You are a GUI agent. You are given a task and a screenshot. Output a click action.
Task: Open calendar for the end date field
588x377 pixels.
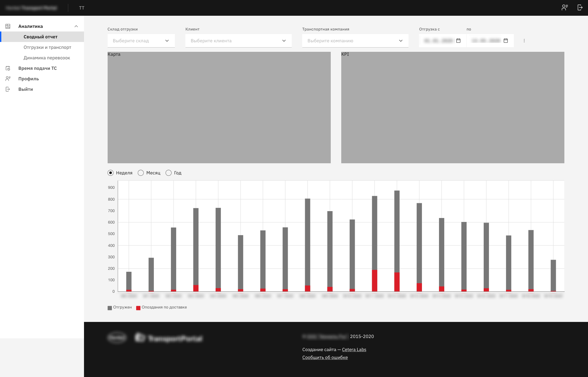click(506, 41)
